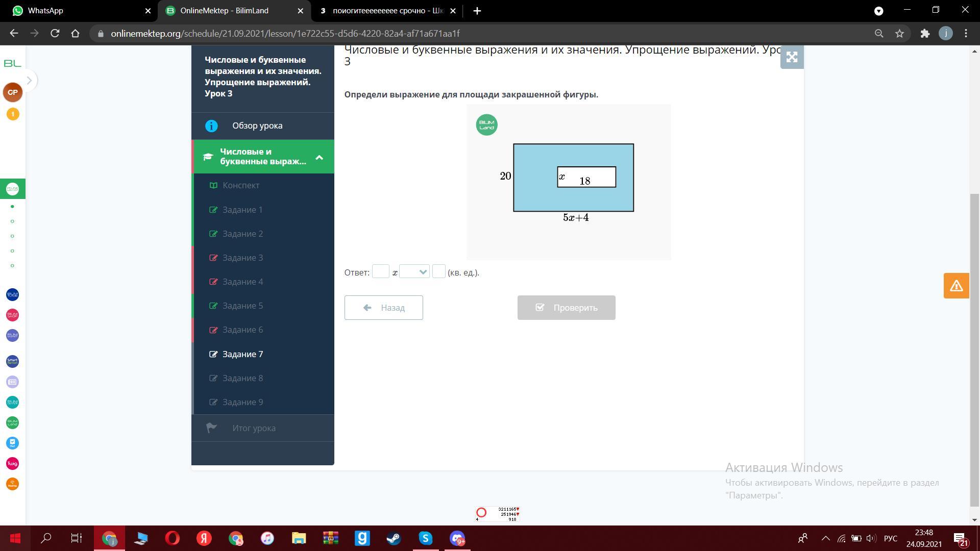Click the coefficient input before x
Image resolution: width=980 pixels, height=551 pixels.
(380, 271)
